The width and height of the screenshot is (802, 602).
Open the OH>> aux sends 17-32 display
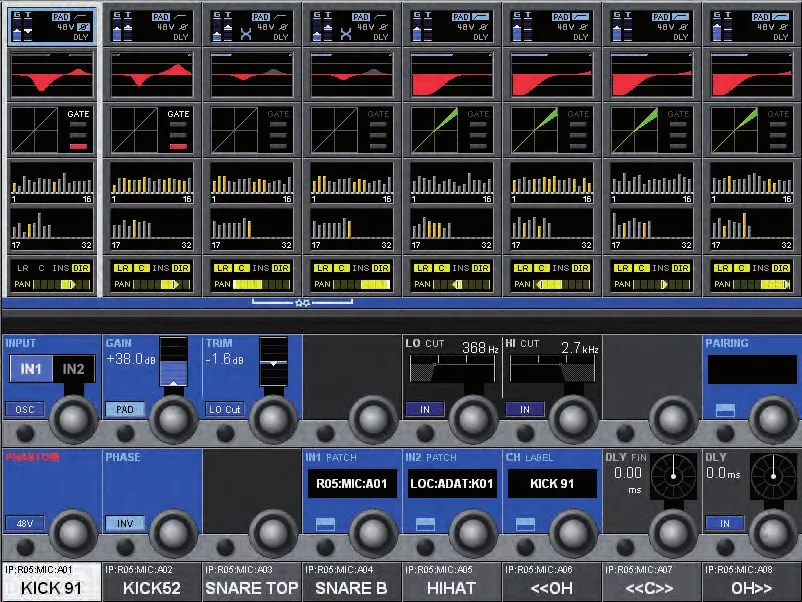[x=752, y=229]
